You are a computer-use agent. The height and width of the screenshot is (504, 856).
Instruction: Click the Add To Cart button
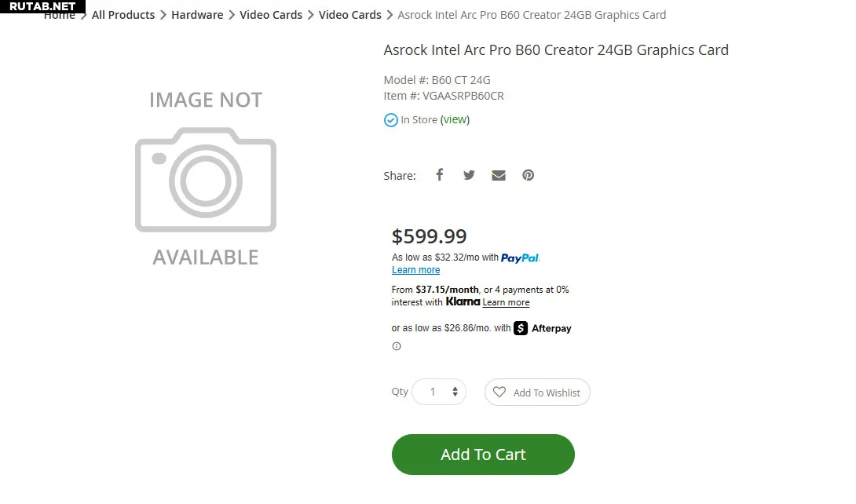tap(483, 455)
